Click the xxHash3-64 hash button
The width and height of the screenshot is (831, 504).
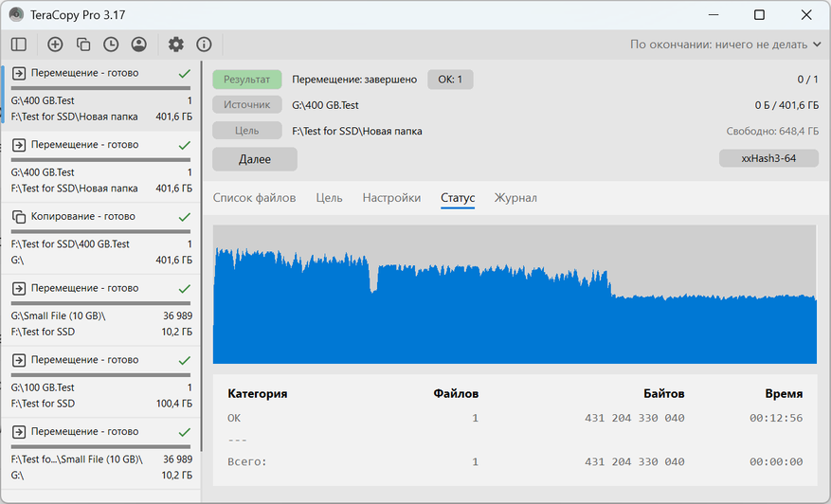click(768, 159)
